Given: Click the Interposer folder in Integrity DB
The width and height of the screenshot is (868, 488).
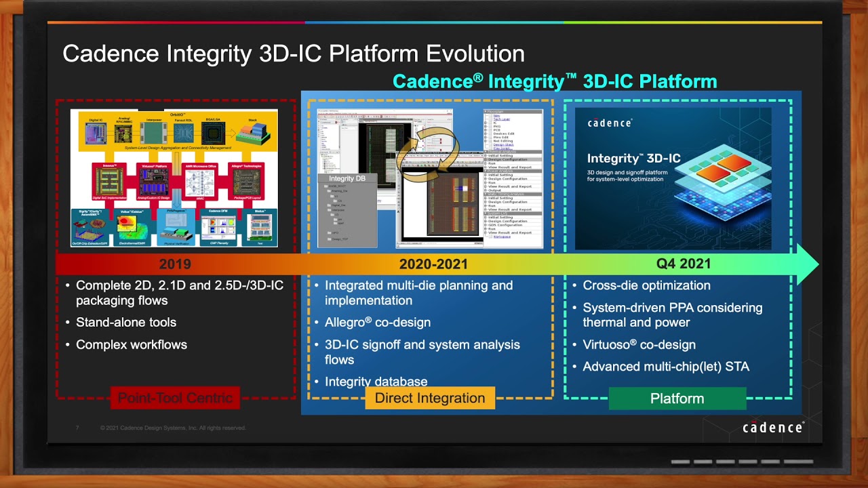Looking at the screenshot, I should point(336,210).
